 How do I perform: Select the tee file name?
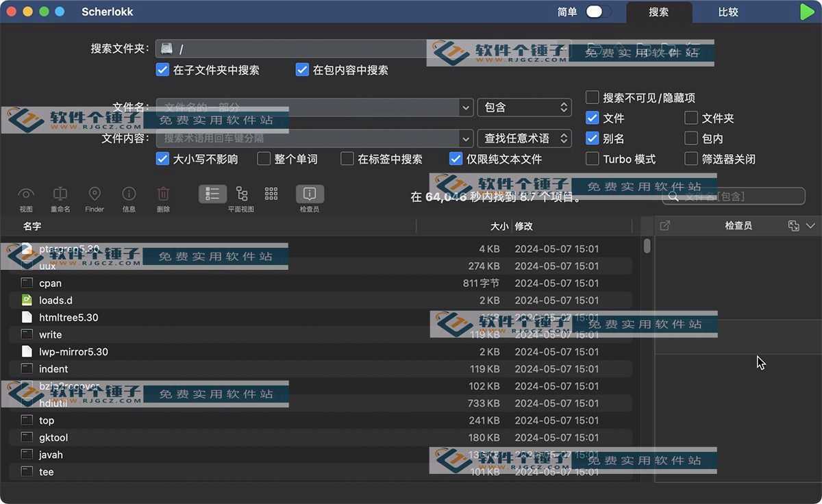click(x=47, y=471)
